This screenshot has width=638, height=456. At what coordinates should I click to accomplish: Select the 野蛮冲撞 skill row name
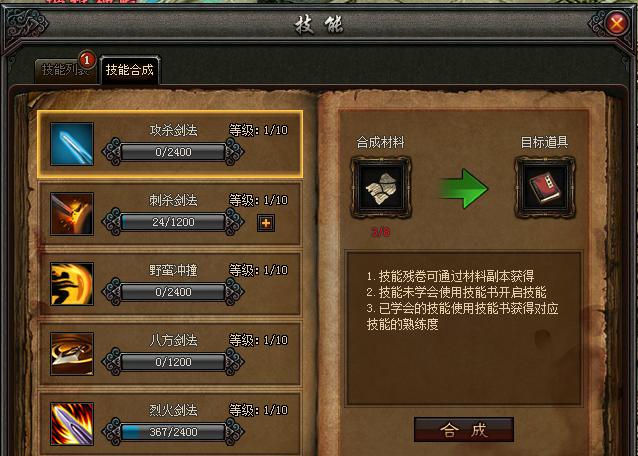173,270
